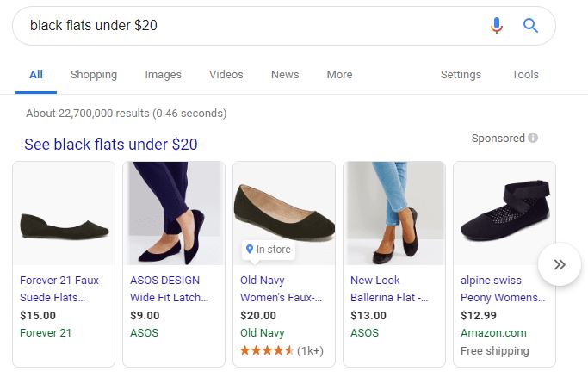This screenshot has width=588, height=377.
Task: Open search Tools
Action: point(525,75)
